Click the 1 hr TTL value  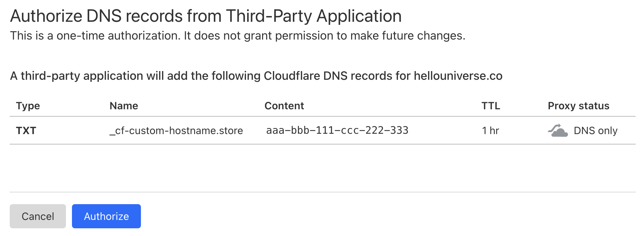pyautogui.click(x=490, y=130)
